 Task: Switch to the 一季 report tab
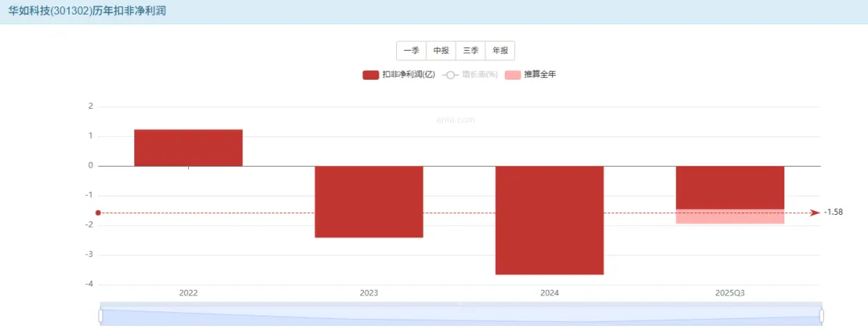[x=411, y=51]
